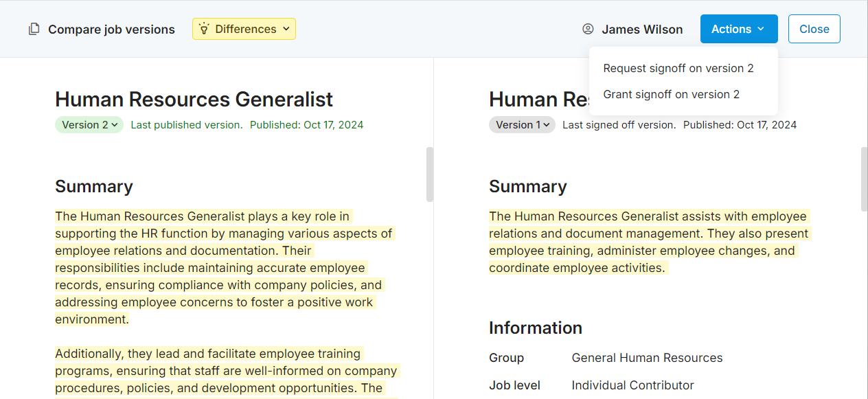Click the copy-pages icon beside Compare job versions
The image size is (868, 399).
click(x=34, y=29)
